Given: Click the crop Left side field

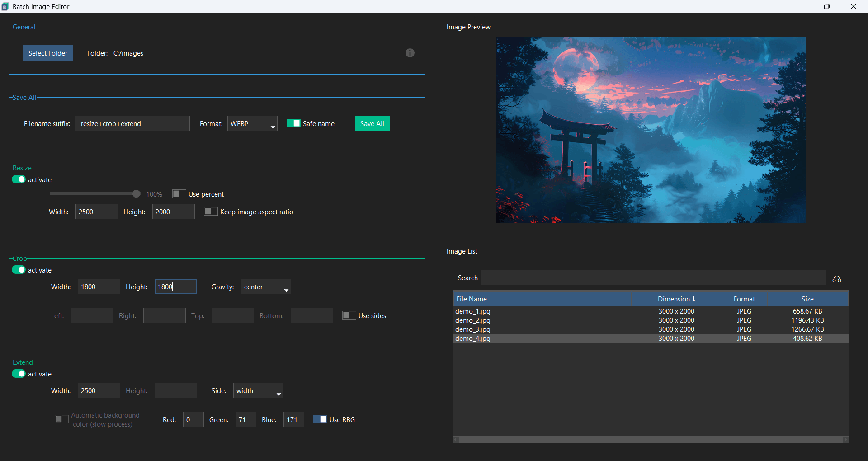Looking at the screenshot, I should [x=92, y=315].
